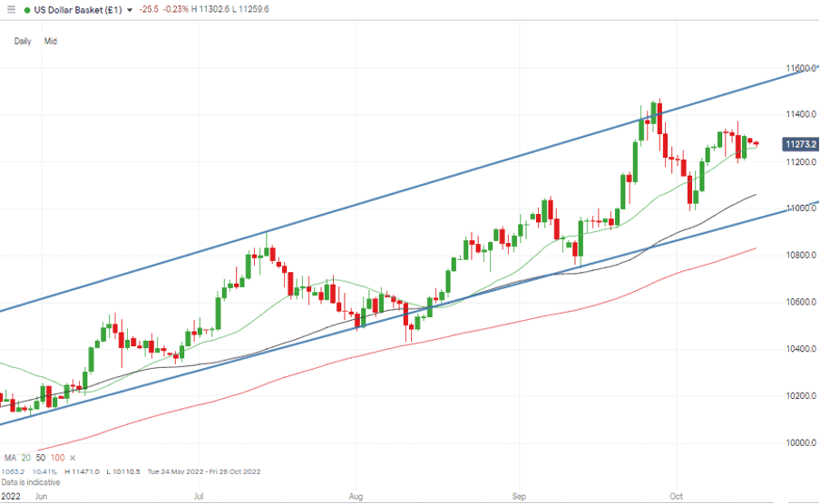Click the 11600.0 price axis label
Screen dimensions: 820x504
(x=801, y=69)
